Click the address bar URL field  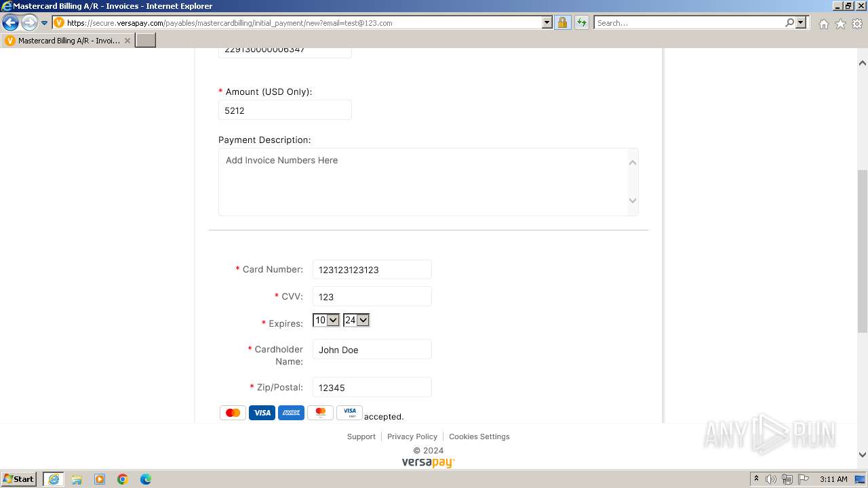pyautogui.click(x=303, y=23)
